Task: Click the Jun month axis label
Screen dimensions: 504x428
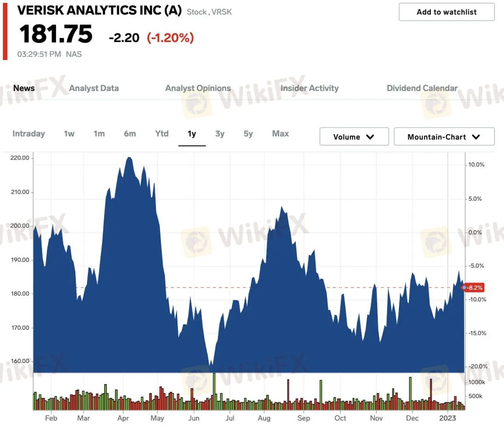Action: pyautogui.click(x=194, y=418)
